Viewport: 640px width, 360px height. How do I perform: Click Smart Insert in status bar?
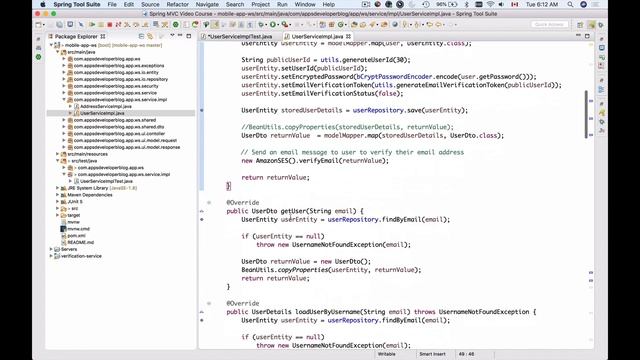tap(432, 354)
